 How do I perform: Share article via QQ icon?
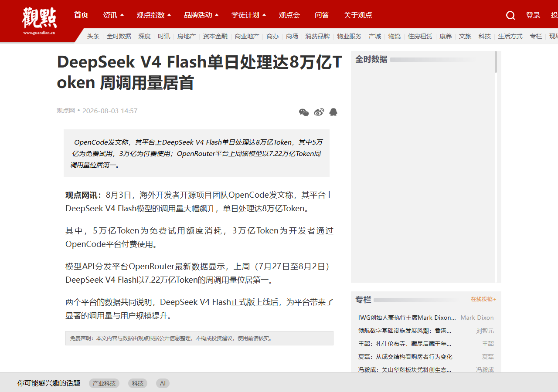[x=333, y=112]
